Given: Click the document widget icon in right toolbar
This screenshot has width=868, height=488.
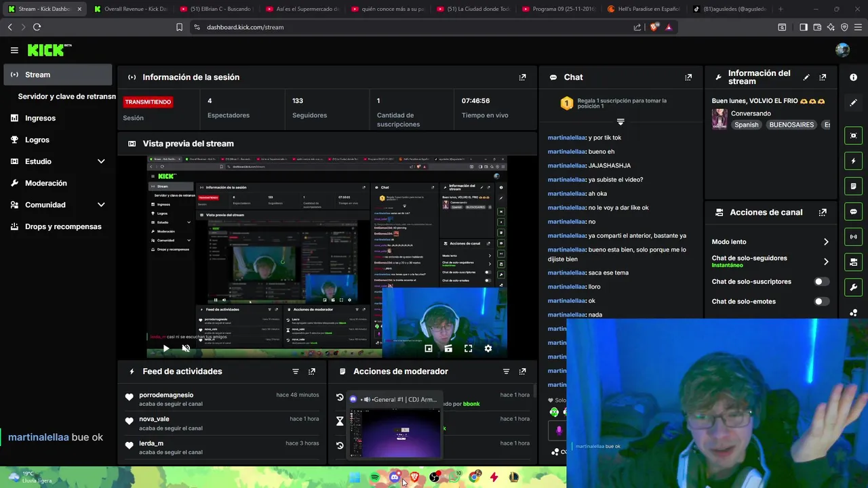Looking at the screenshot, I should [x=853, y=186].
